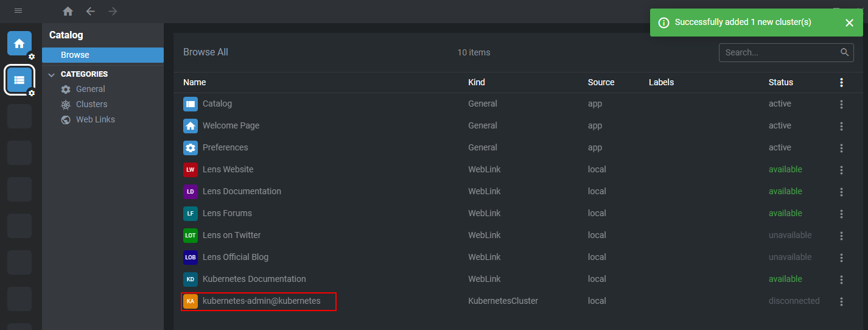Image resolution: width=868 pixels, height=330 pixels.
Task: Click the LD Lens Documentation icon
Action: click(191, 192)
